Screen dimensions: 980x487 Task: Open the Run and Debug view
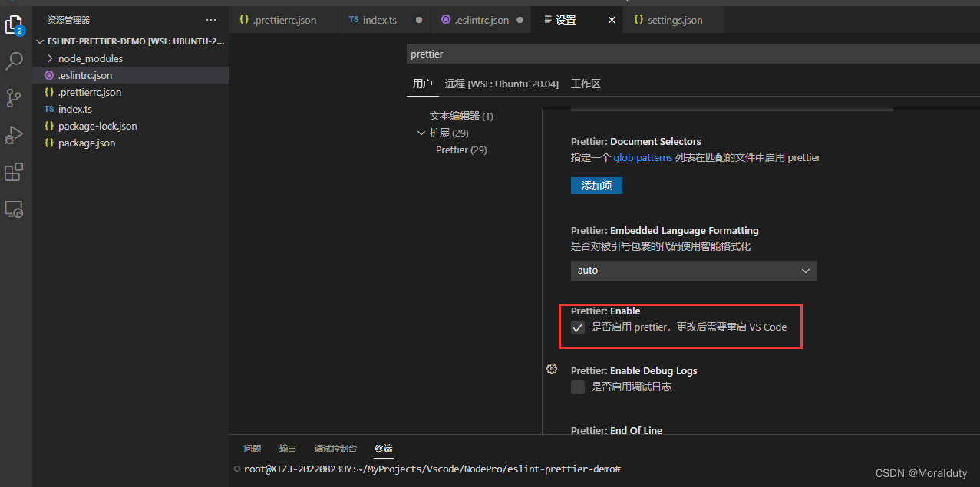click(x=14, y=135)
